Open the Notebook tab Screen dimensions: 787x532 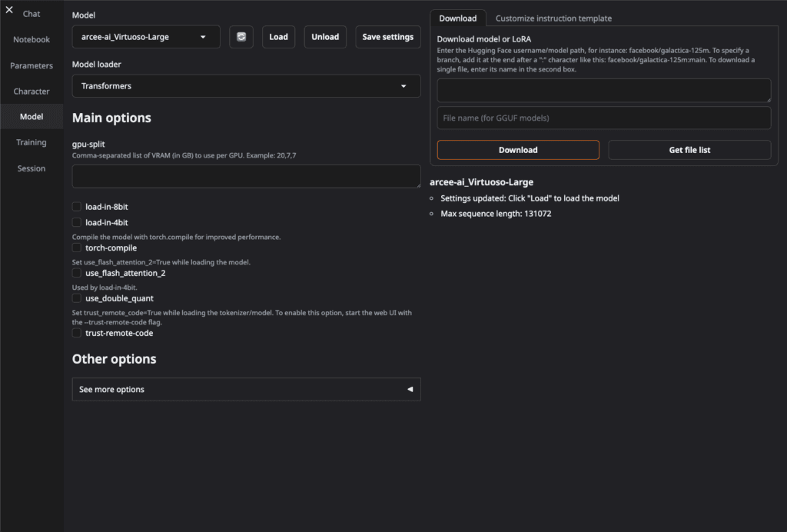coord(31,39)
